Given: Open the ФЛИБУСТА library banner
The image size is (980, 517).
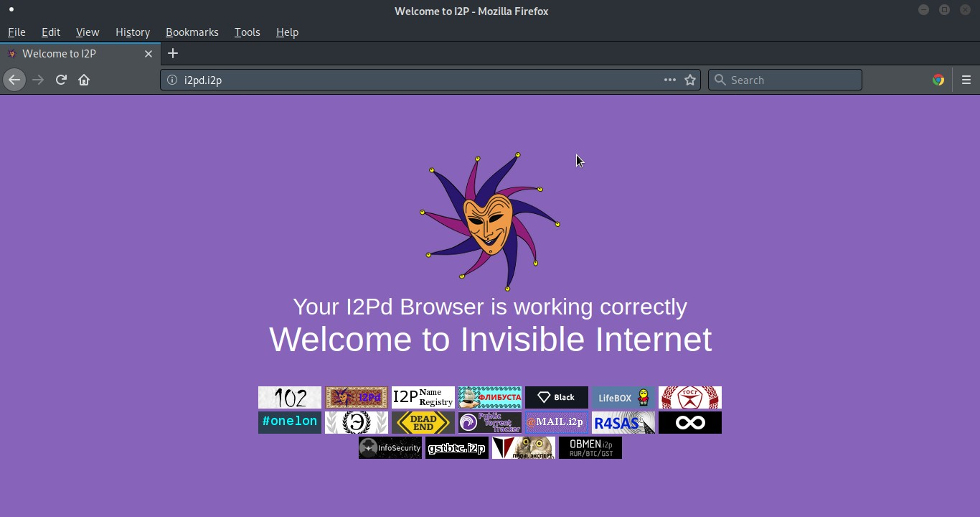Looking at the screenshot, I should coord(490,398).
